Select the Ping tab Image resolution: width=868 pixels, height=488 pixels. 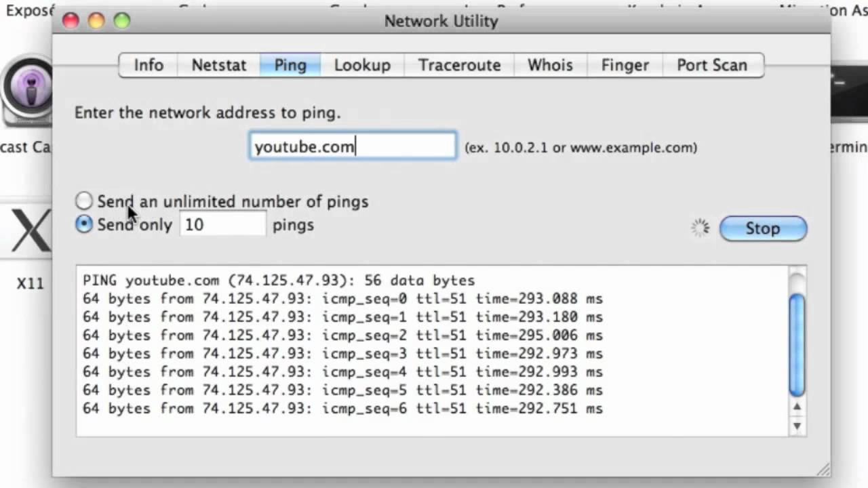click(290, 65)
